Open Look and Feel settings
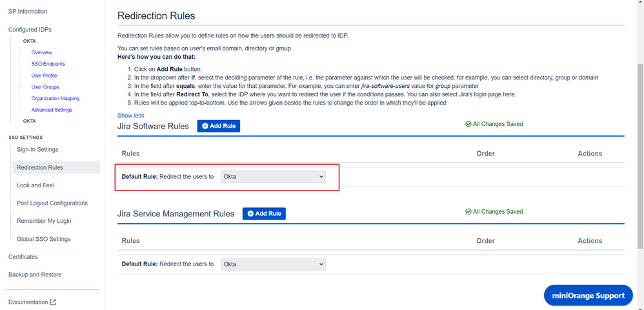Screen dimensions: 644x310 point(35,185)
